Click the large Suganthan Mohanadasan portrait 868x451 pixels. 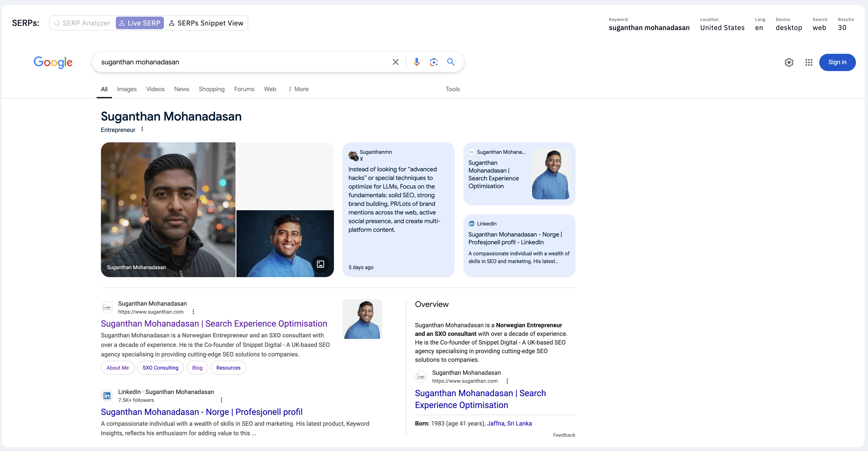pyautogui.click(x=168, y=209)
